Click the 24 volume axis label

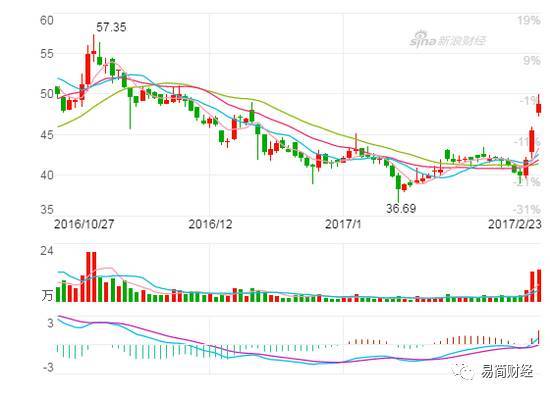47,251
